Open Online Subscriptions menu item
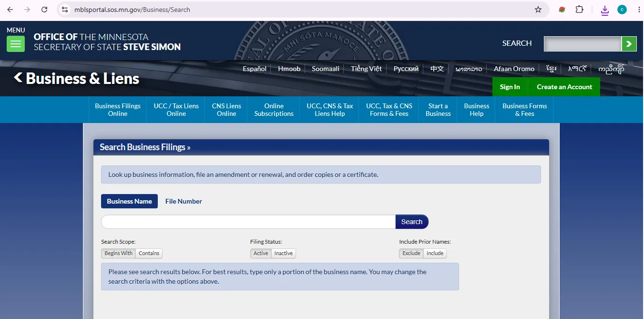 (274, 110)
